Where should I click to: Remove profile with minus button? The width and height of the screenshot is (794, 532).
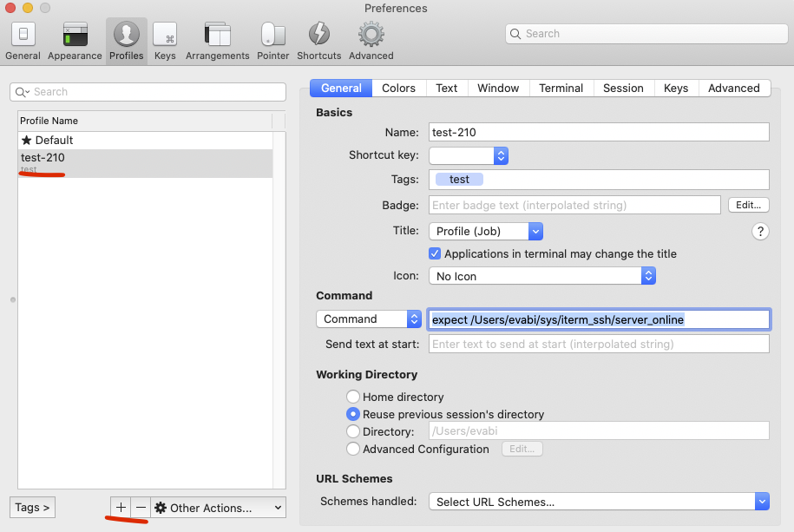(x=141, y=507)
